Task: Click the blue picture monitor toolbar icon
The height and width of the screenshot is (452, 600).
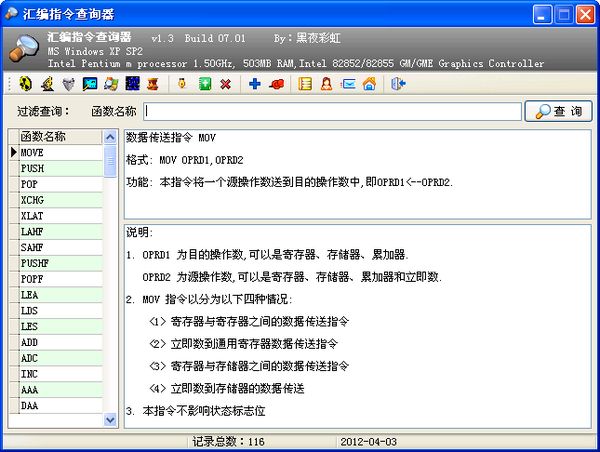Action: [90, 83]
